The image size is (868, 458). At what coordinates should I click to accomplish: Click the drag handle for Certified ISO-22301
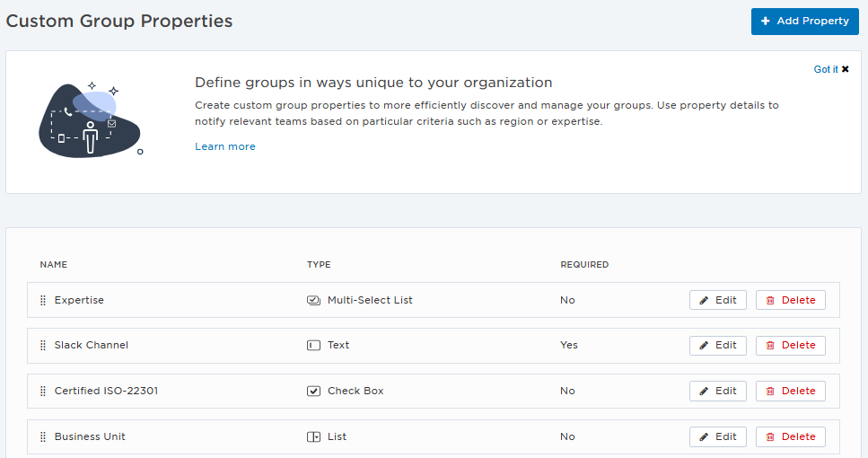(43, 392)
